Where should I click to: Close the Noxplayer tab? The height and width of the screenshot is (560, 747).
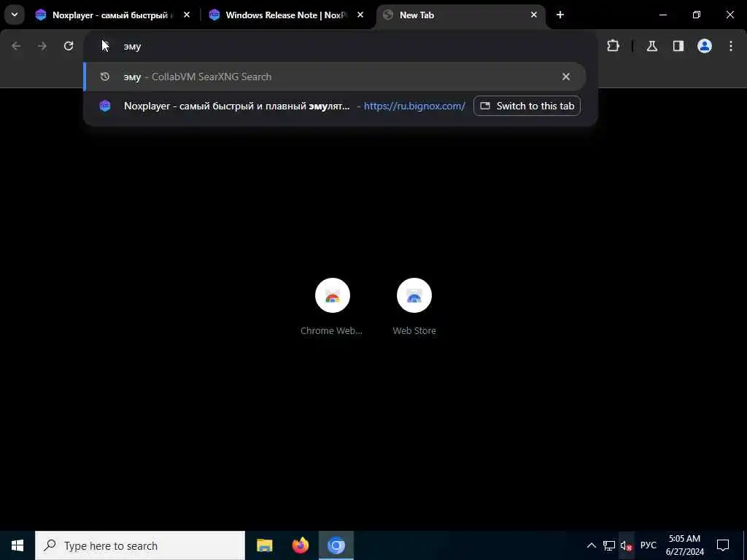pos(187,15)
